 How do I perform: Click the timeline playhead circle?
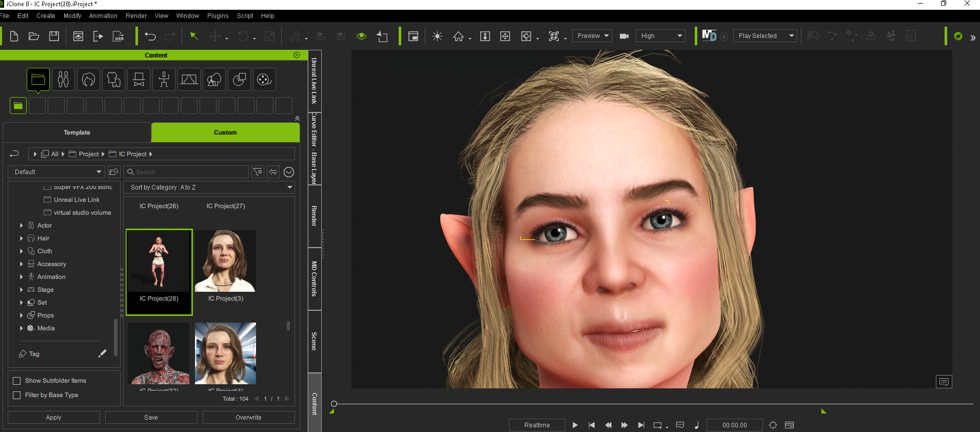pyautogui.click(x=334, y=404)
